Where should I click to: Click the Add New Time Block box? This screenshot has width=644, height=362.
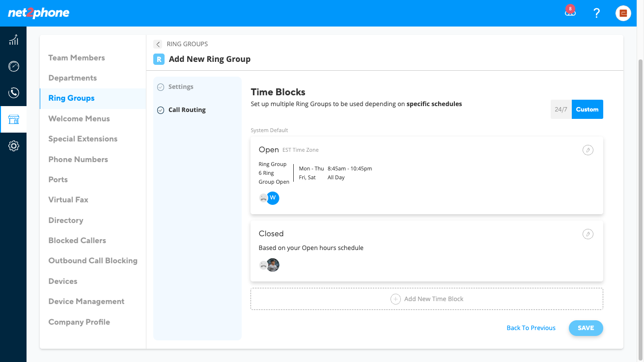point(426,299)
